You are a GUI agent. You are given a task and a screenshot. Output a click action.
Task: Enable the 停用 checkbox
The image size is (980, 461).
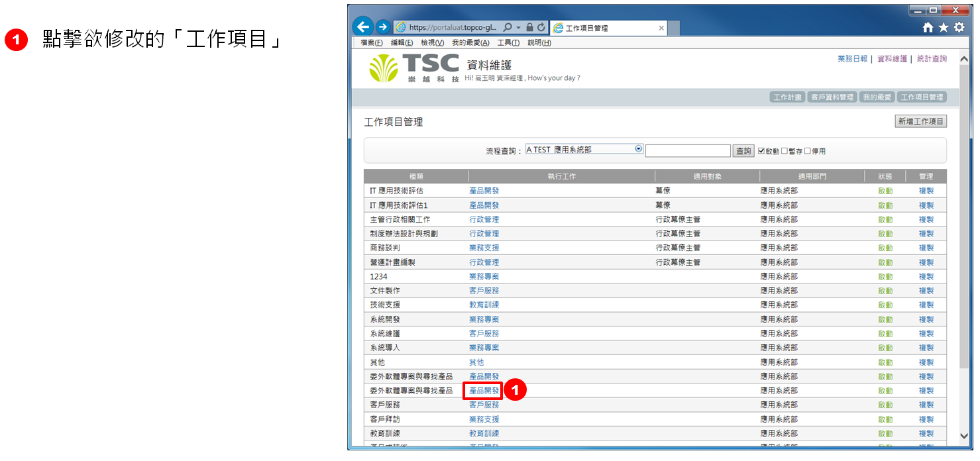[808, 151]
